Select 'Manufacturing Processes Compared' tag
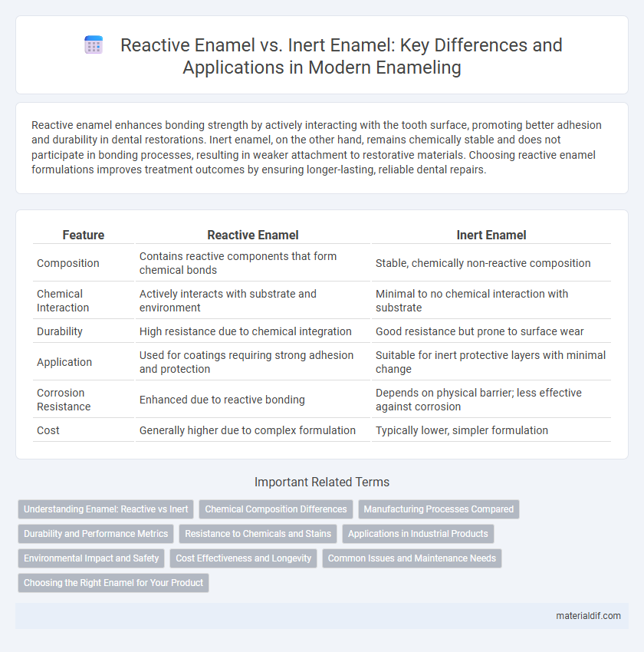This screenshot has width=644, height=652. (x=439, y=509)
